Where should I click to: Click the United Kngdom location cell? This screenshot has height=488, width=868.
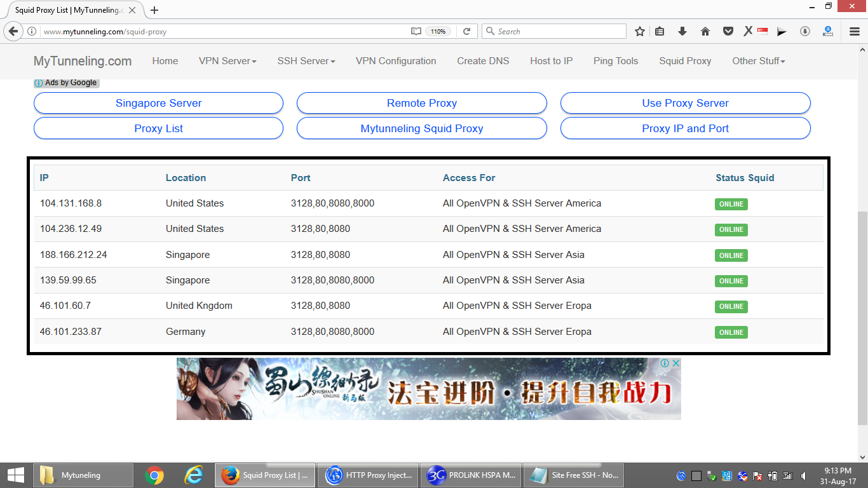199,306
